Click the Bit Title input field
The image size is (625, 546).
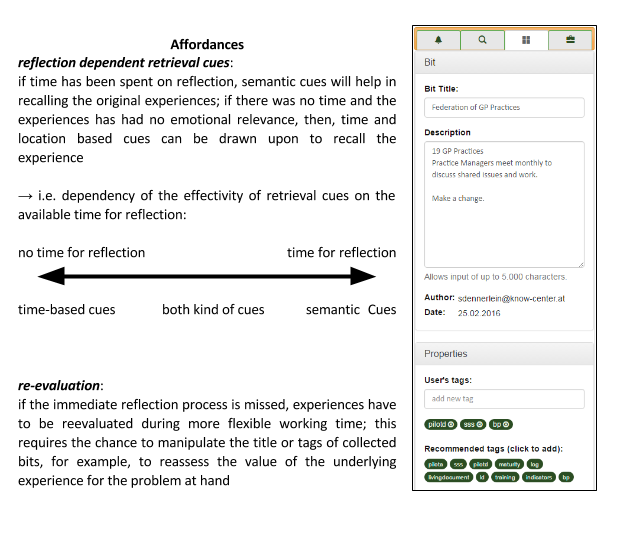coord(504,108)
